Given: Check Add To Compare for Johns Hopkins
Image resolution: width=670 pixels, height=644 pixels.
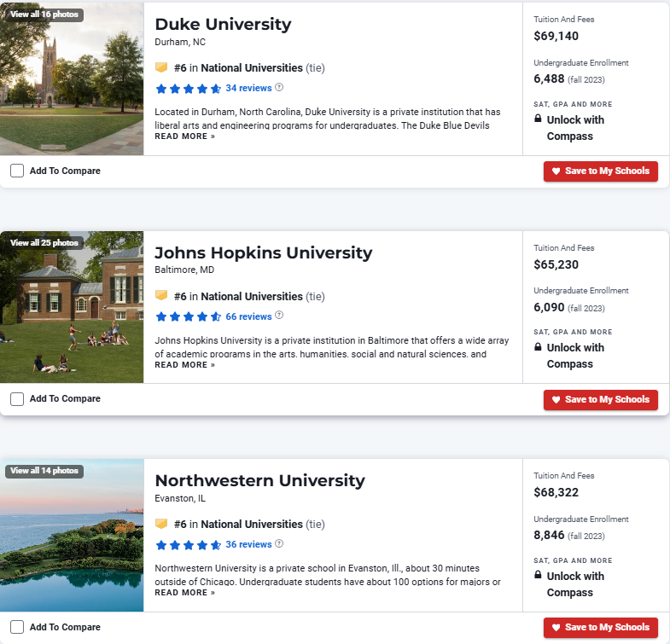Looking at the screenshot, I should 17,398.
